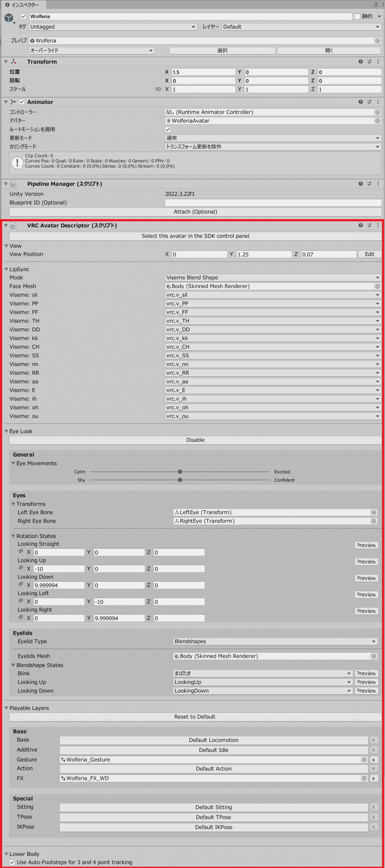Click the Inspector lock icon

pos(376,4)
